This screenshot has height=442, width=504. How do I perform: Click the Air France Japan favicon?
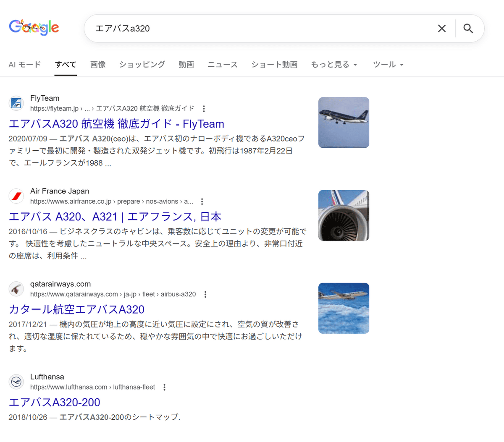(x=16, y=196)
